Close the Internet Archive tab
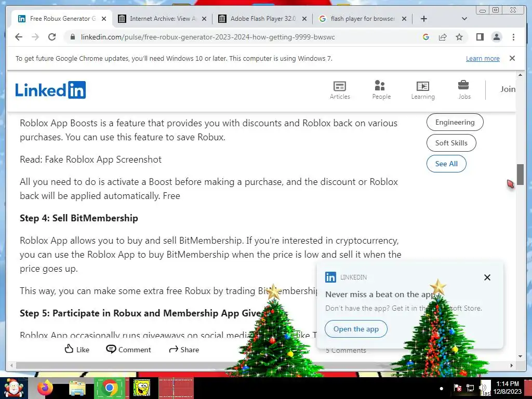Image resolution: width=532 pixels, height=399 pixels. (204, 19)
